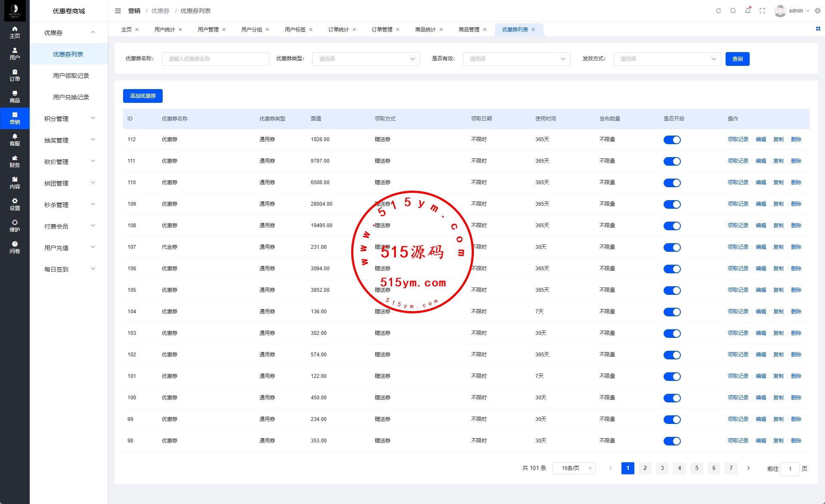Click the 添加优惠券 button
825x504 pixels.
coord(143,96)
